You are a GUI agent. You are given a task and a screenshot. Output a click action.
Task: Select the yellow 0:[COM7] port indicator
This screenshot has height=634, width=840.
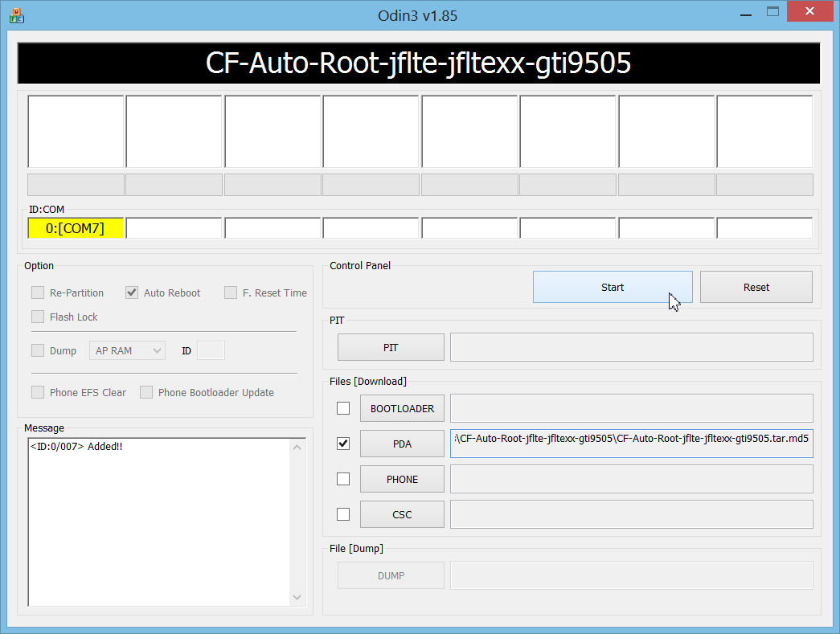click(76, 227)
